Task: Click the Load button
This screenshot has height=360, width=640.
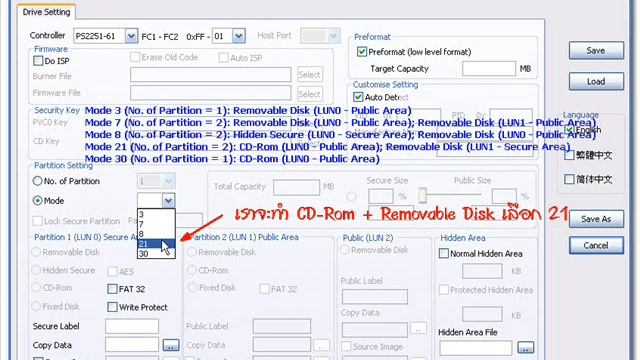Action: pyautogui.click(x=596, y=81)
